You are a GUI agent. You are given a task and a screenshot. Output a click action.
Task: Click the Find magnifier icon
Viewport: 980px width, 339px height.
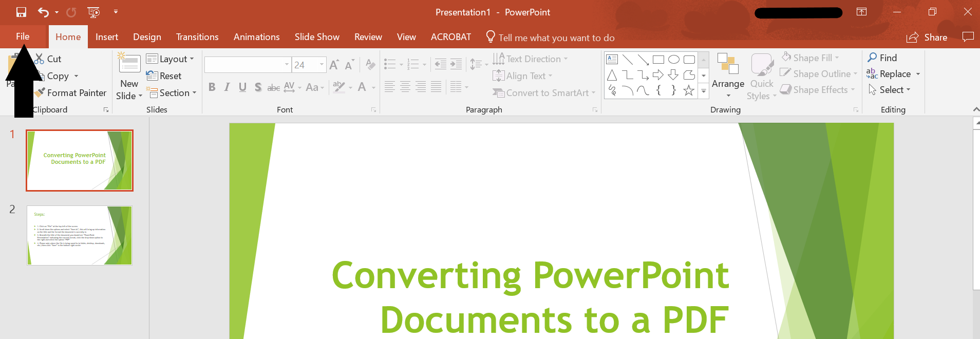tap(872, 58)
